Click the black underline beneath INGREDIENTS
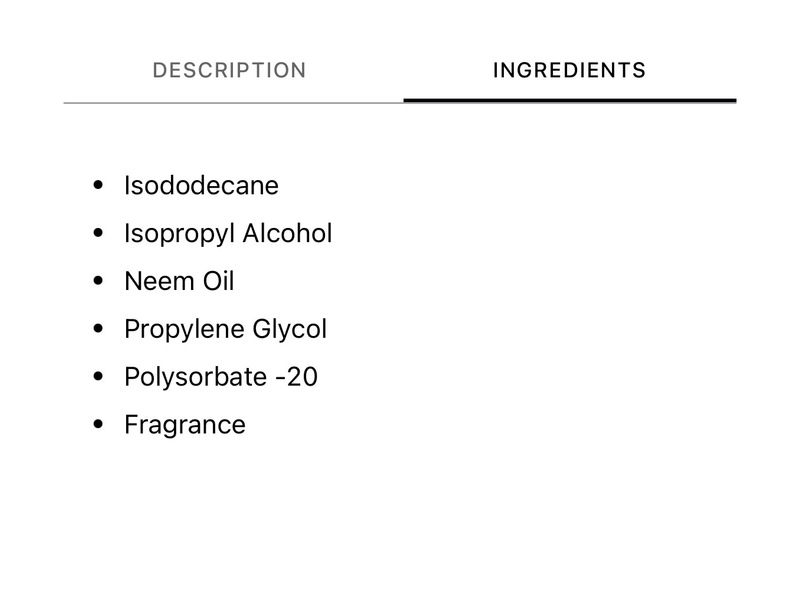800x600 pixels. pyautogui.click(x=569, y=101)
